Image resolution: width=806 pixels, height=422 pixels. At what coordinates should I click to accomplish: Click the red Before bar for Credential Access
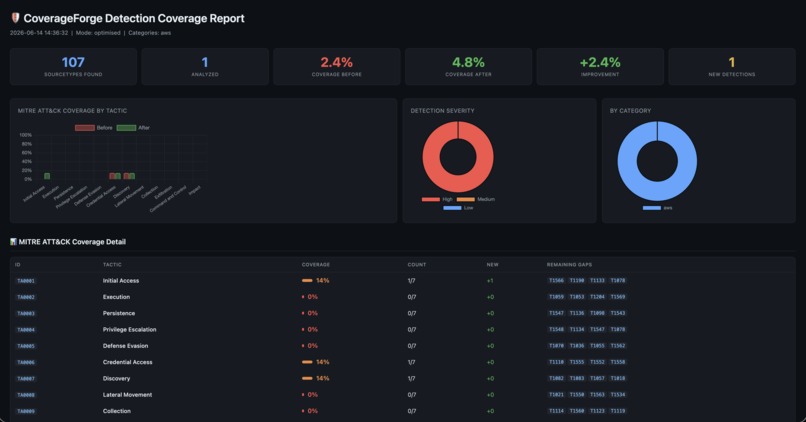113,176
